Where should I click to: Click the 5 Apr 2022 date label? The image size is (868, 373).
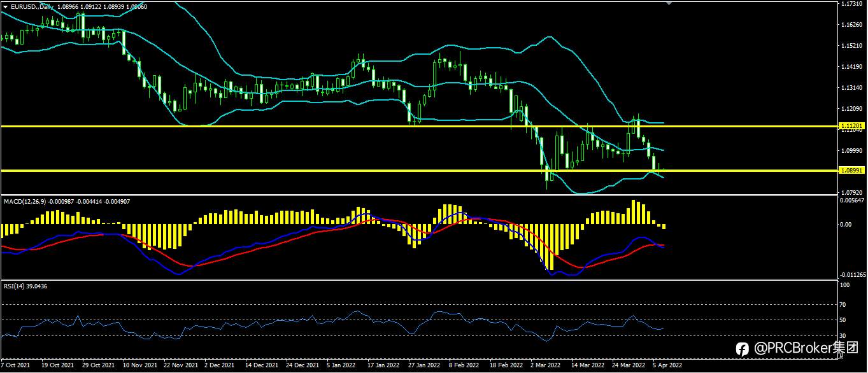click(x=667, y=366)
